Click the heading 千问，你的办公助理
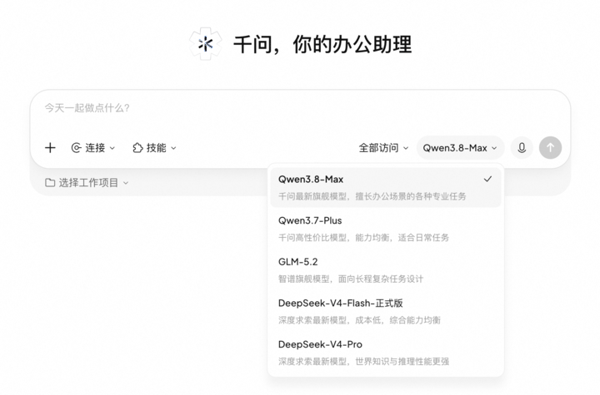The height and width of the screenshot is (395, 600). point(323,44)
